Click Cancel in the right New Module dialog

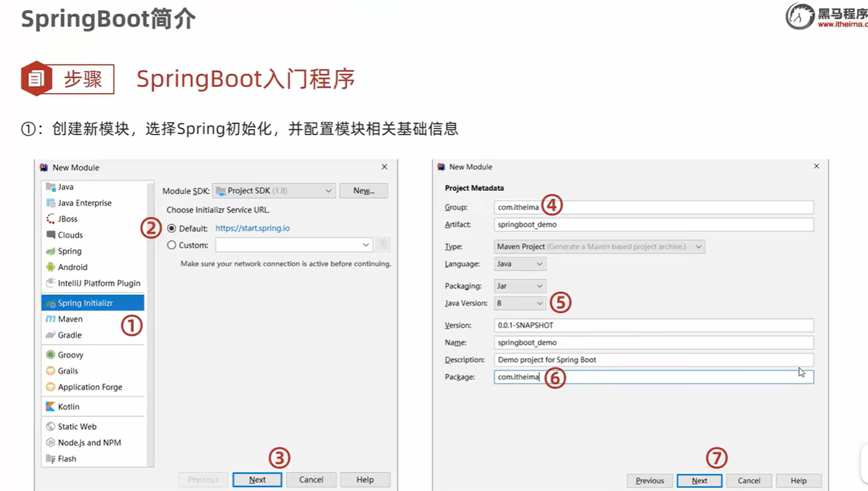(749, 480)
